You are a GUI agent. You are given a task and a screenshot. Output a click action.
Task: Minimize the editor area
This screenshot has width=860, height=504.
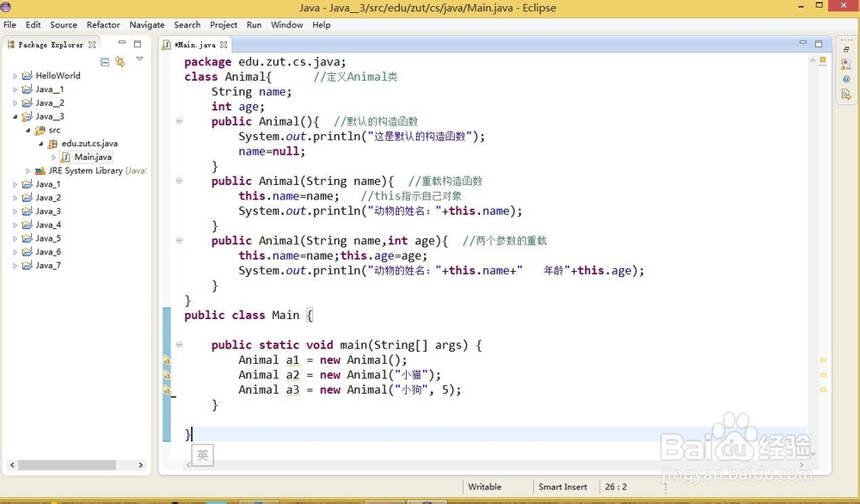coord(803,42)
